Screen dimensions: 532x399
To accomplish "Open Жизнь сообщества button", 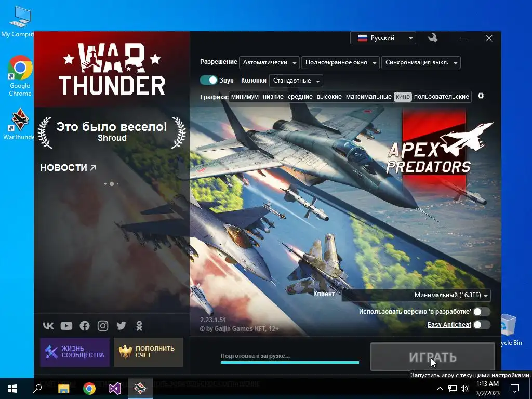I will (75, 352).
